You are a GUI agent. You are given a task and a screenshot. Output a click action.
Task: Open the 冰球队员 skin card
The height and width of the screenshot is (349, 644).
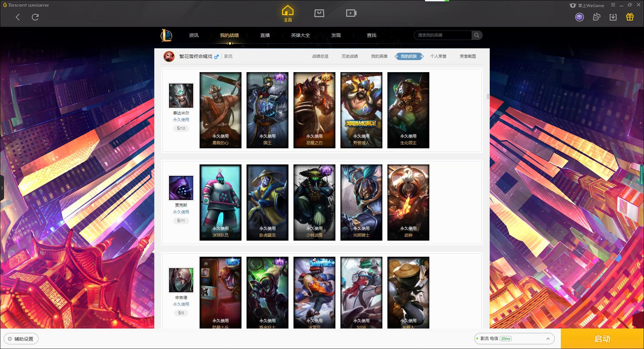click(x=220, y=202)
